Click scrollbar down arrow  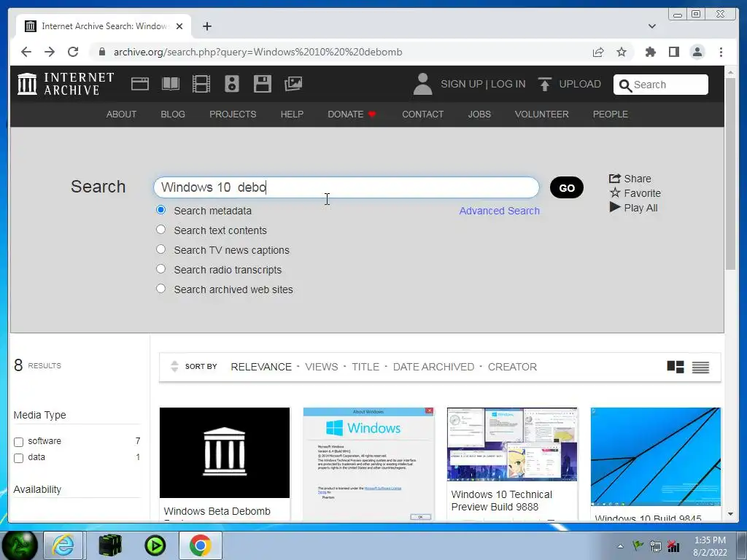tap(730, 514)
